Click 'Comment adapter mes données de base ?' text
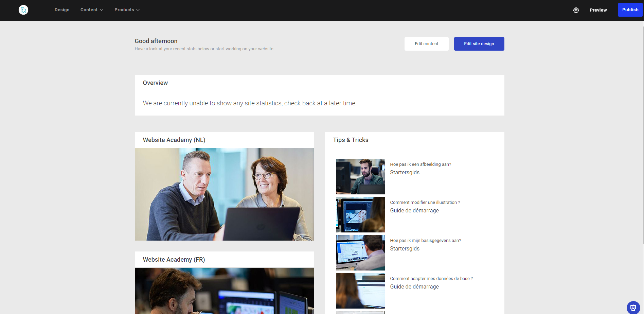 point(431,279)
